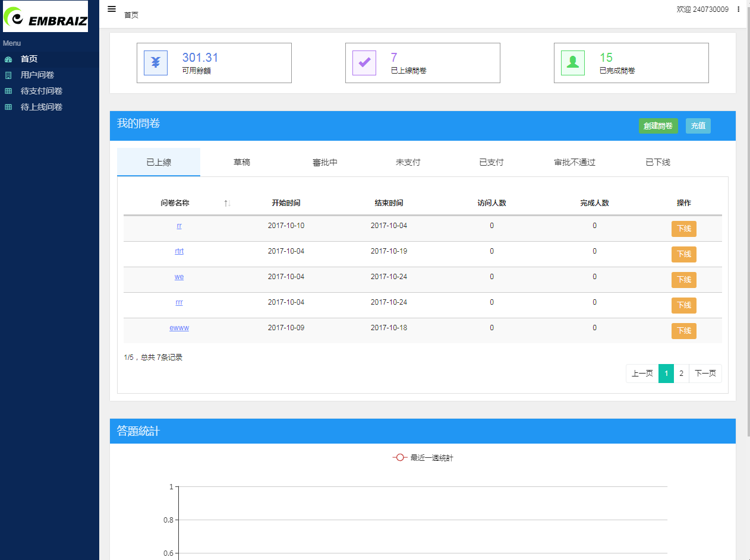Click the table icon beside 待支付问卷
750x560 pixels.
click(x=8, y=91)
